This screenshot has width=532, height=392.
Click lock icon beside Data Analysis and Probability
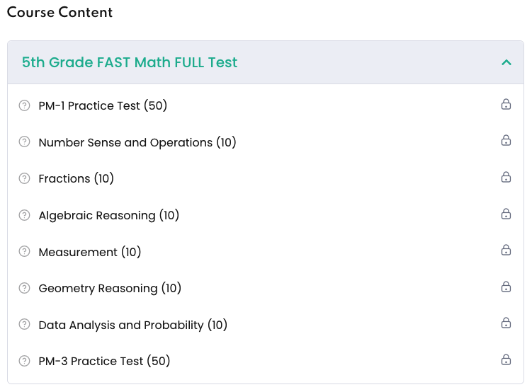pyautogui.click(x=506, y=323)
